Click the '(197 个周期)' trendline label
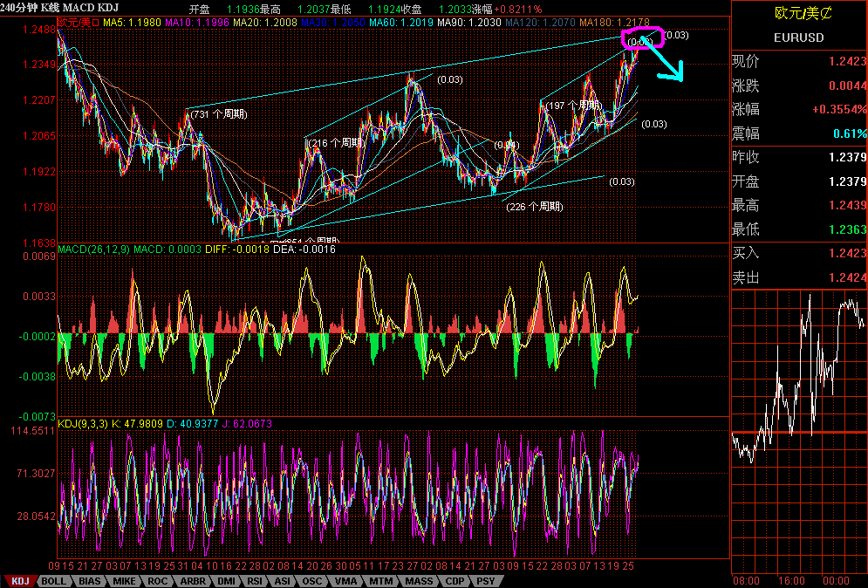Image resolution: width=868 pixels, height=588 pixels. coord(573,106)
